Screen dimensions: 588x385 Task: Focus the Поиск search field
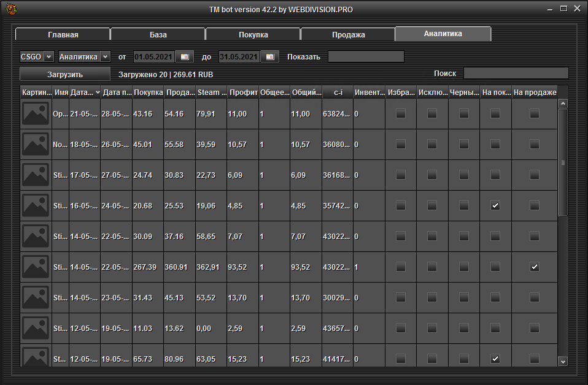(x=516, y=74)
